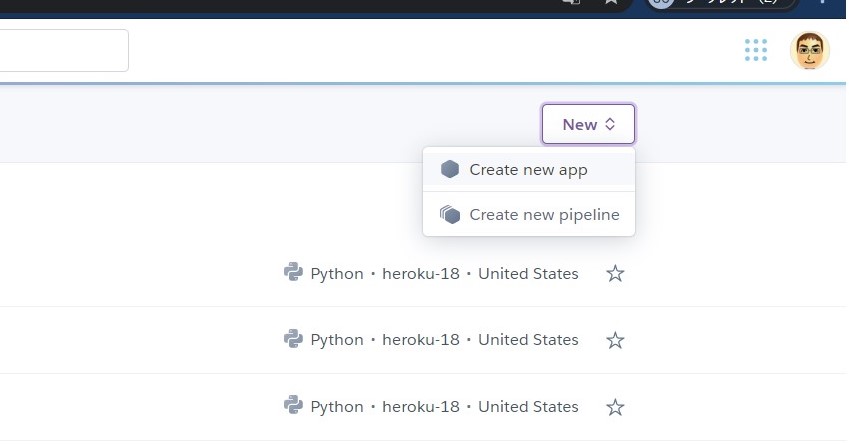Click into the search input field

pyautogui.click(x=62, y=50)
